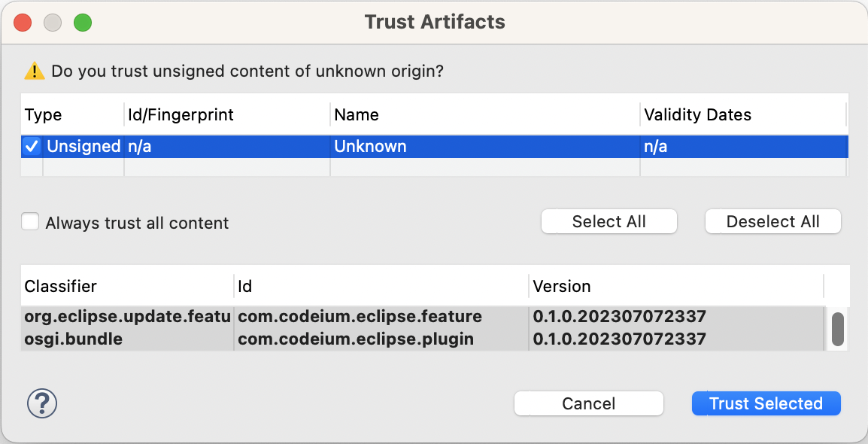Click the scrollbar in the artifact list

[836, 329]
